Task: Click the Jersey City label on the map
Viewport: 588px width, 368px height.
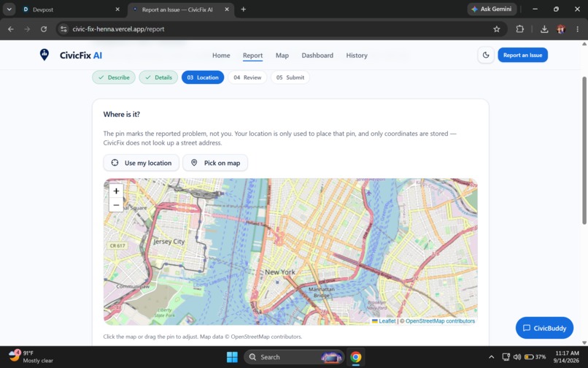Action: (x=169, y=242)
